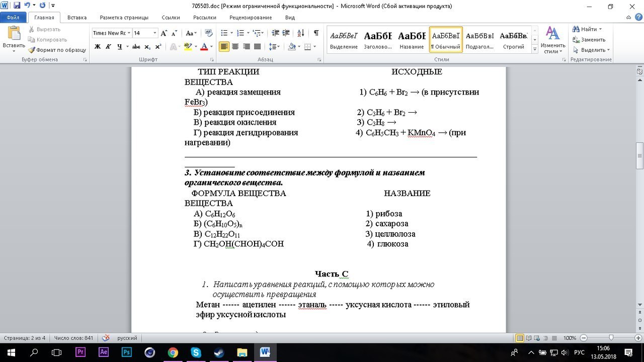The image size is (644, 362).
Task: Decrease paragraph indent
Action: point(275,33)
